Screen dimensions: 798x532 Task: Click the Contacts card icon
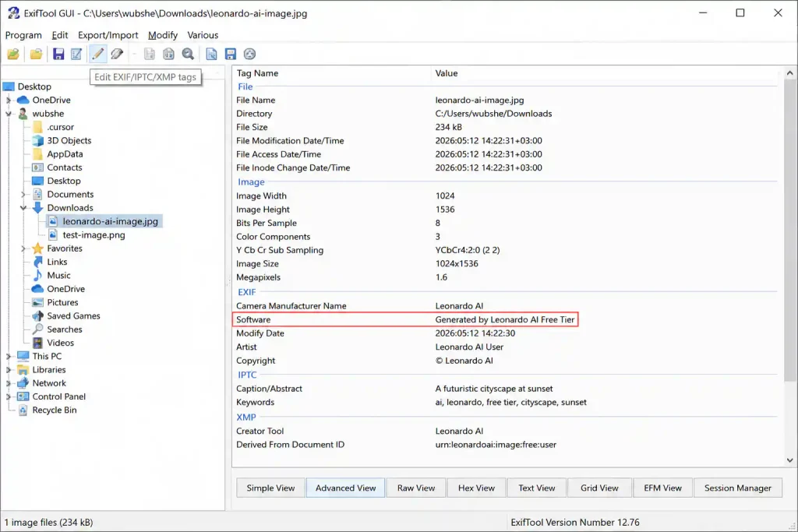37,167
